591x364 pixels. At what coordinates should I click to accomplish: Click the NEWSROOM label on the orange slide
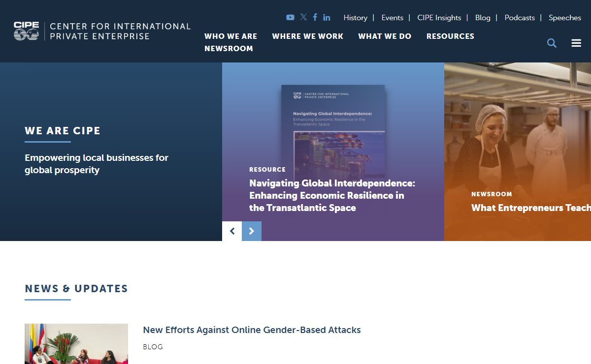[x=492, y=194]
